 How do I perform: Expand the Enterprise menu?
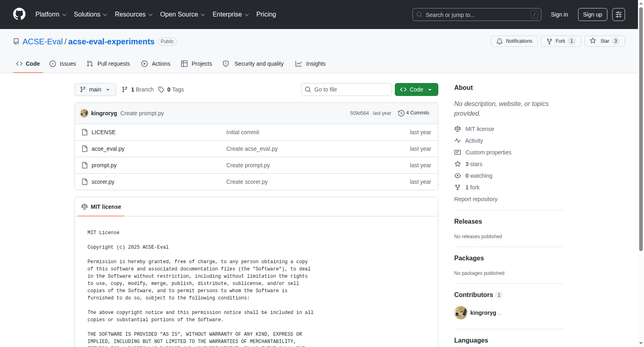point(231,15)
